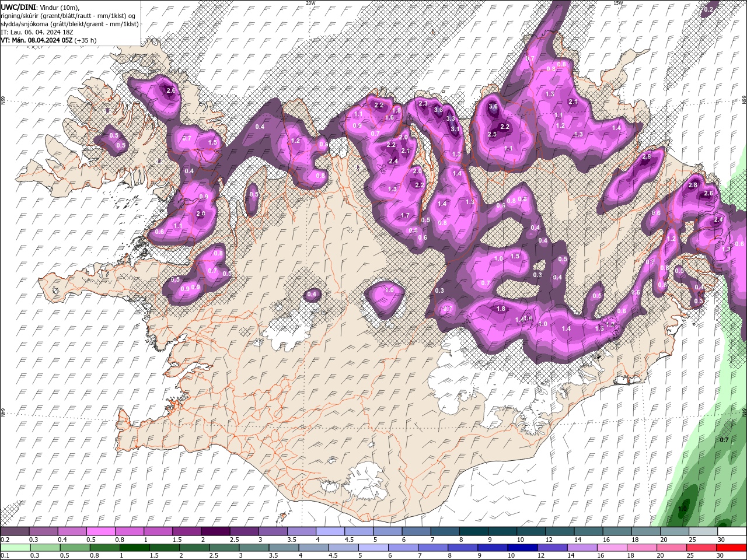
Task: Click the 2.3 snow value on north coast
Action: [x=423, y=103]
